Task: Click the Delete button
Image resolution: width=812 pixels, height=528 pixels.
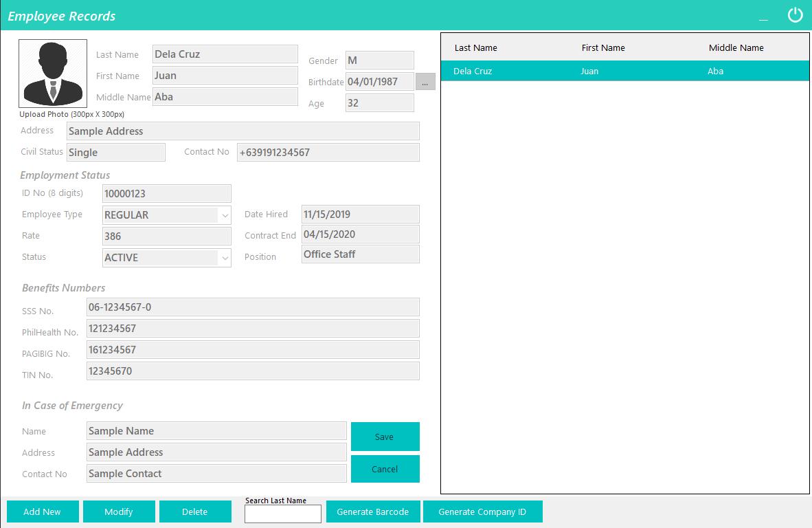Action: coord(194,511)
